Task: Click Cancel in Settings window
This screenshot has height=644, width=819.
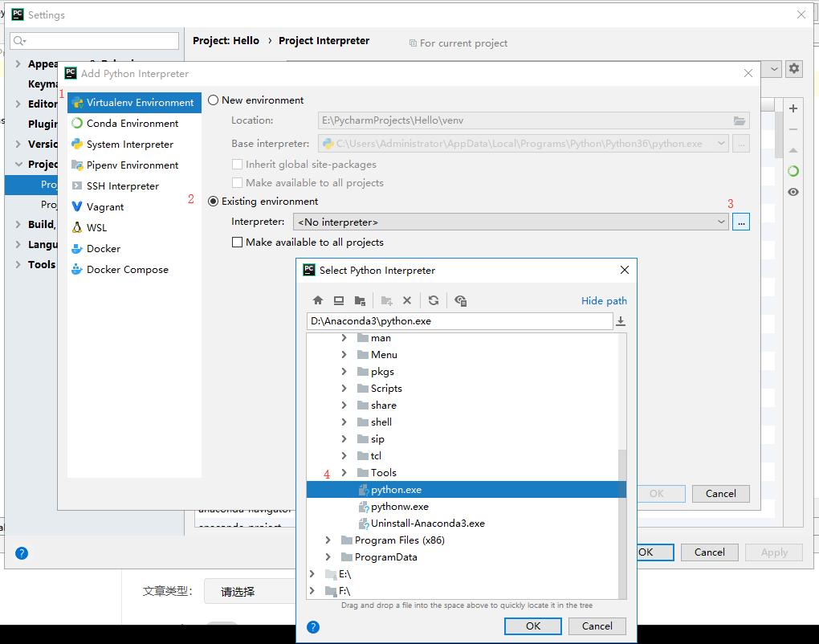Action: pyautogui.click(x=709, y=552)
